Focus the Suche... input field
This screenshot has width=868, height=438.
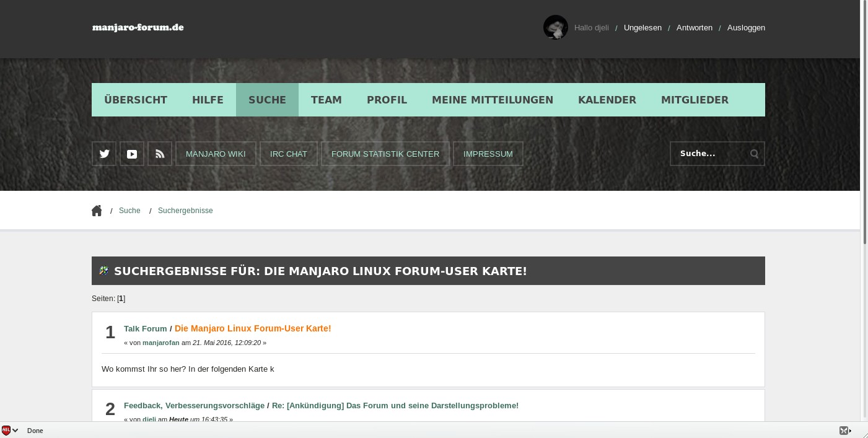click(711, 154)
